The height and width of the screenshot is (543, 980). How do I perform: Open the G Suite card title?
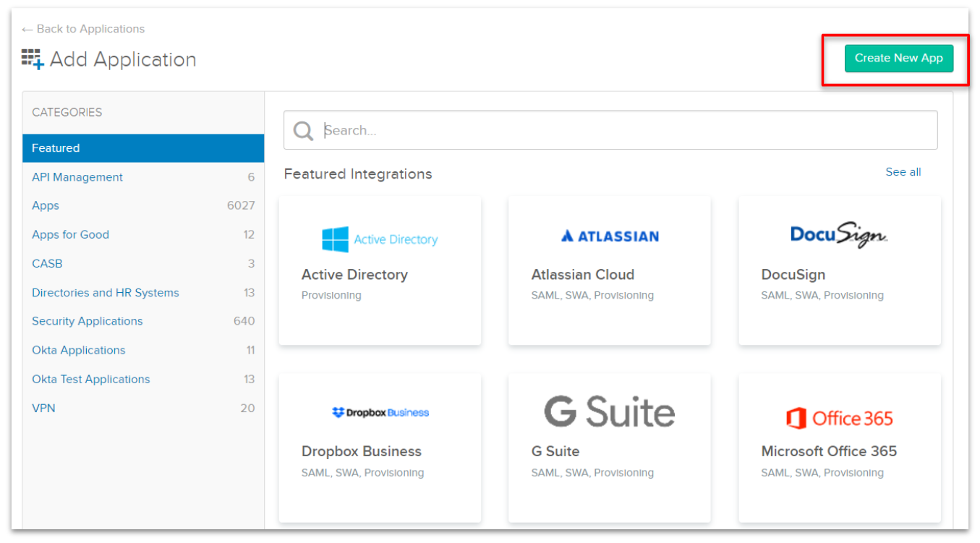click(x=555, y=451)
